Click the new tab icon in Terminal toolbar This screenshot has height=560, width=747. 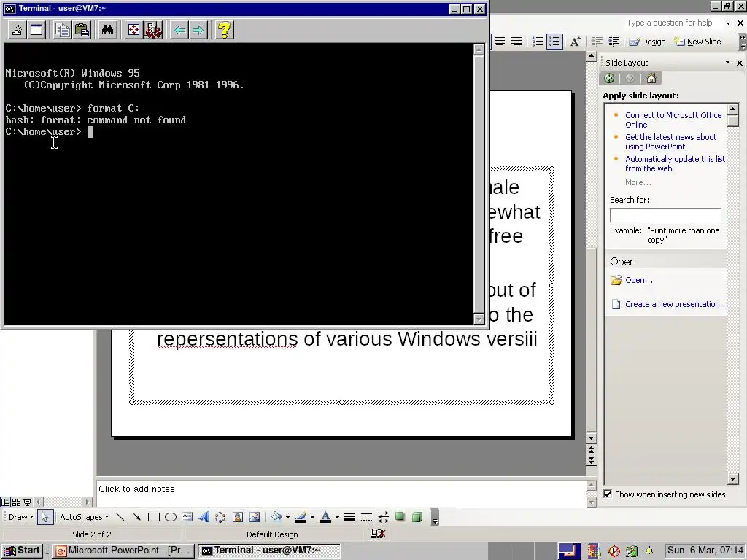pos(18,31)
